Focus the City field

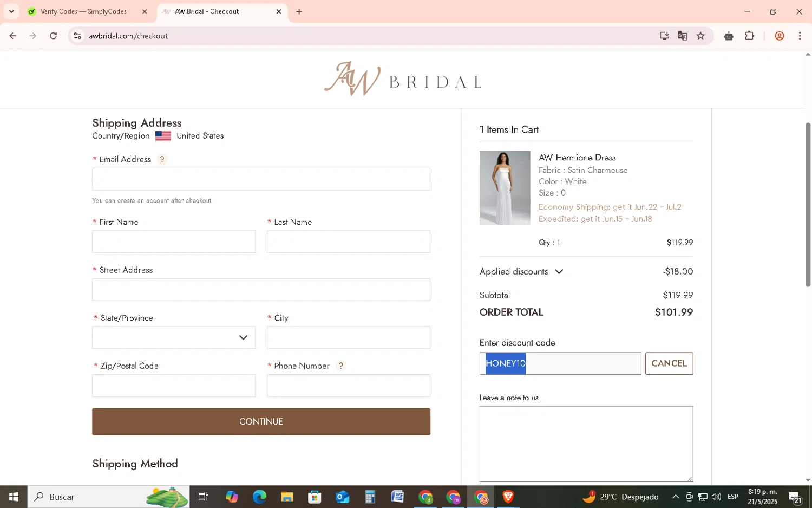click(349, 337)
